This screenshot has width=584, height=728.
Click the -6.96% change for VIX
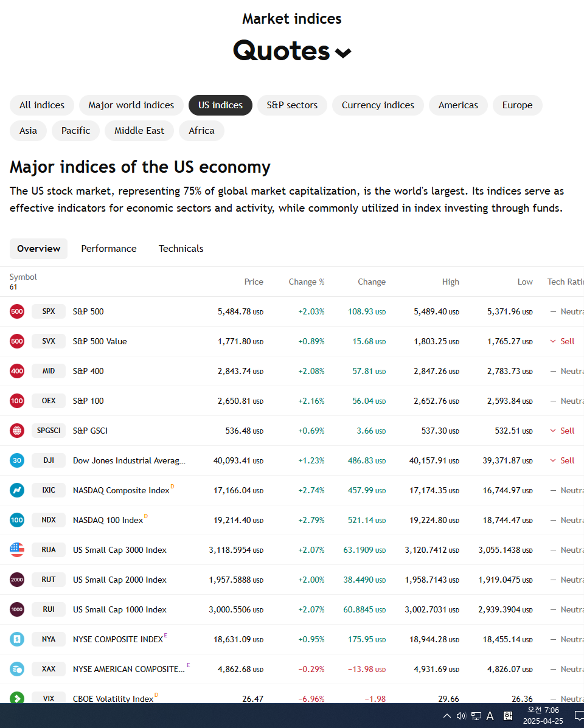[311, 698]
